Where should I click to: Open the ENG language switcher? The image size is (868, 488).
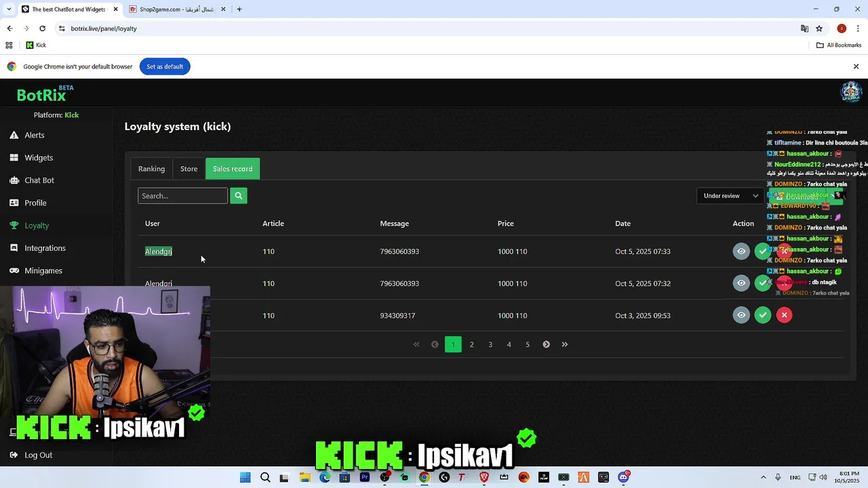click(795, 477)
